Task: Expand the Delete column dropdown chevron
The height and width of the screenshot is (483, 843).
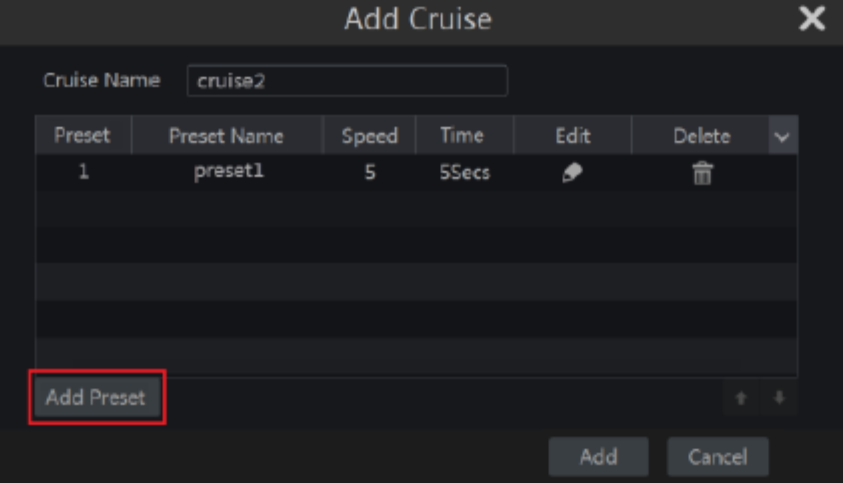Action: 782,136
